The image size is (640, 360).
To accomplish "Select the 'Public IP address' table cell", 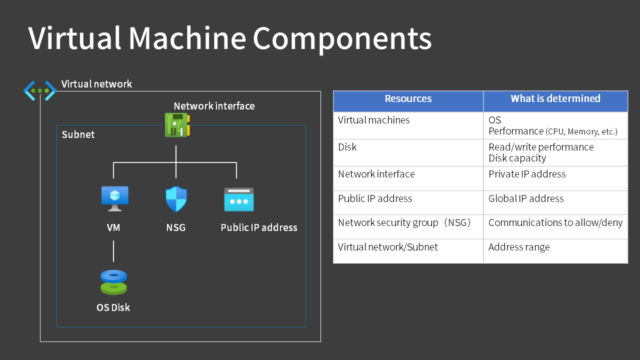I will pos(408,202).
